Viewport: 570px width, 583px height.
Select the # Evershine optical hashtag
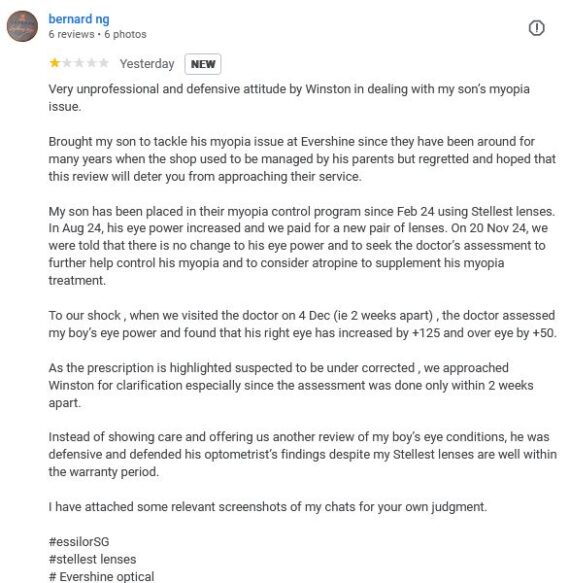[x=101, y=576]
